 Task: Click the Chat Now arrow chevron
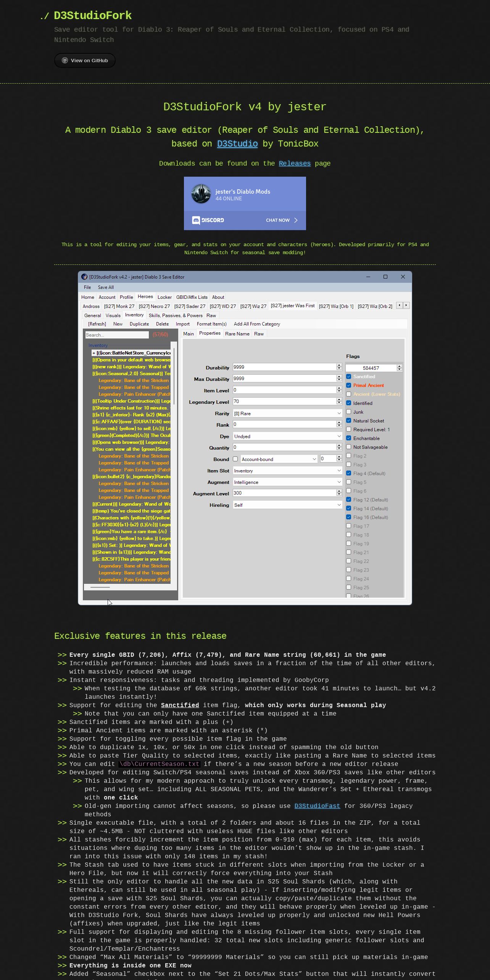pyautogui.click(x=296, y=220)
